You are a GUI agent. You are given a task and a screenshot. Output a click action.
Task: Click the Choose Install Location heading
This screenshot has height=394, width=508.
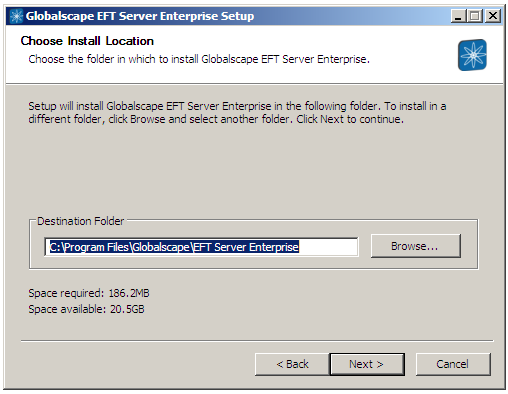click(87, 41)
